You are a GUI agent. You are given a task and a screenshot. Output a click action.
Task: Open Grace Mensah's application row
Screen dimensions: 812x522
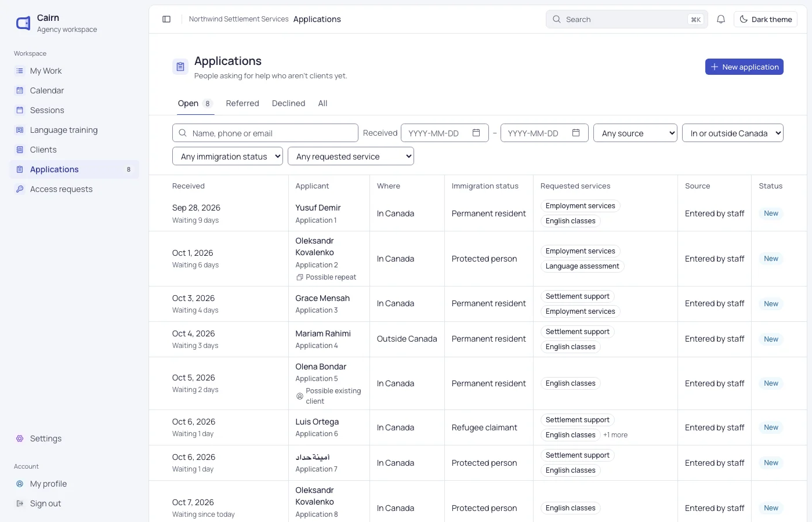(478, 304)
